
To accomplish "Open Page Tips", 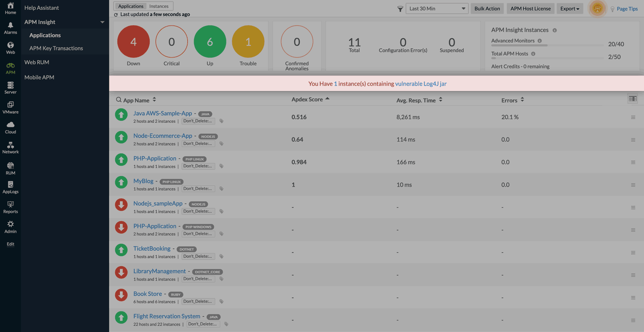I will pyautogui.click(x=627, y=9).
